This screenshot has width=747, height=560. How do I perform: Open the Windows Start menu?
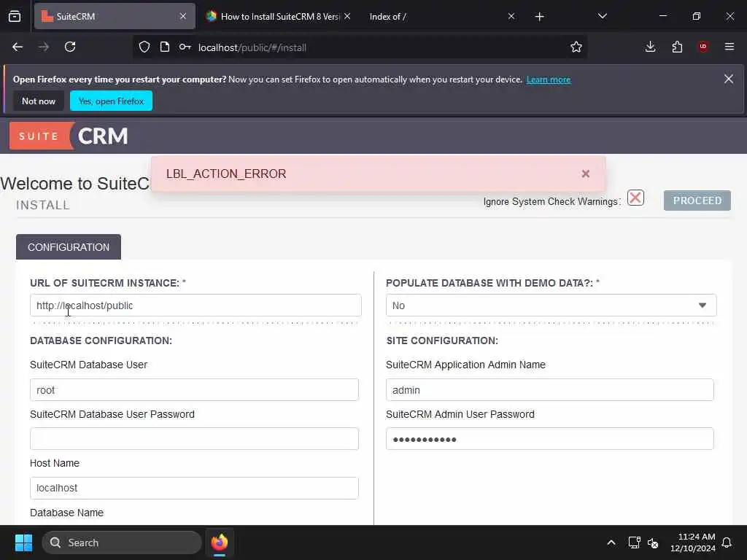[23, 542]
